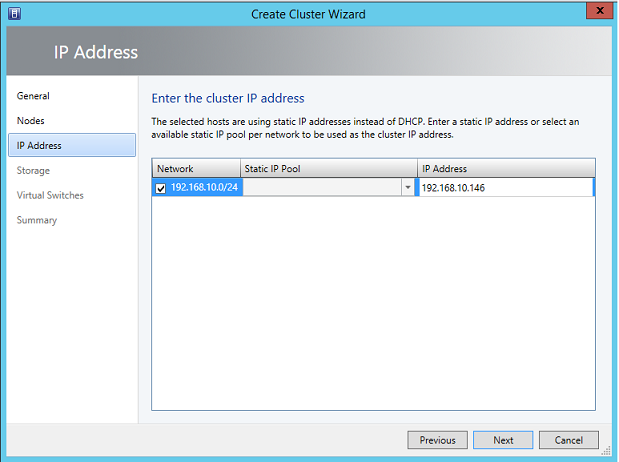
Task: Expand the Static IP Pool dropdown arrow
Action: pos(408,188)
